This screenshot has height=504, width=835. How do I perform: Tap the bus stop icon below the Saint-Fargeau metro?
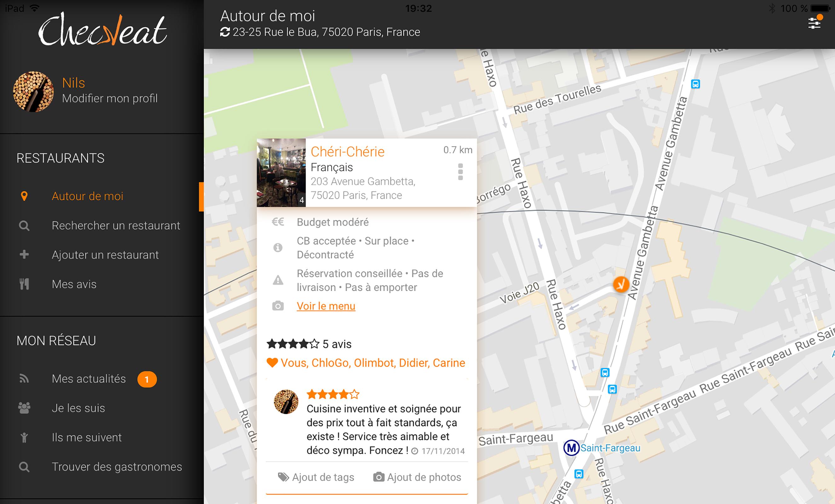click(579, 474)
